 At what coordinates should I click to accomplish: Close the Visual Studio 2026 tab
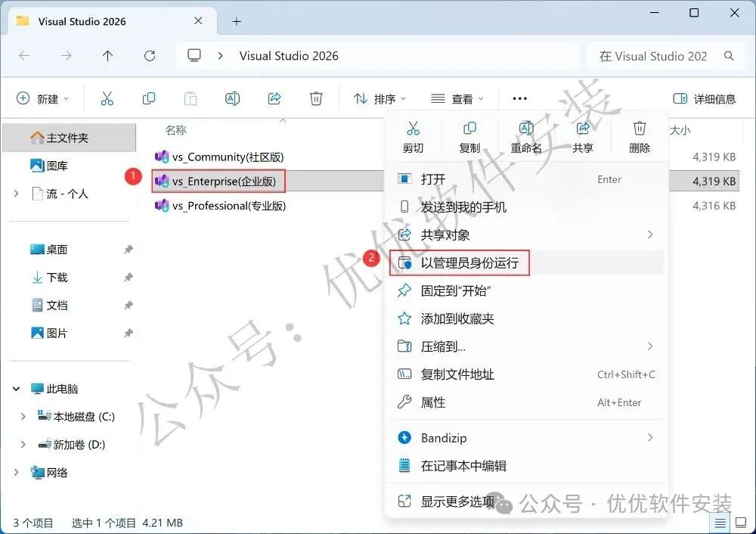[x=198, y=20]
